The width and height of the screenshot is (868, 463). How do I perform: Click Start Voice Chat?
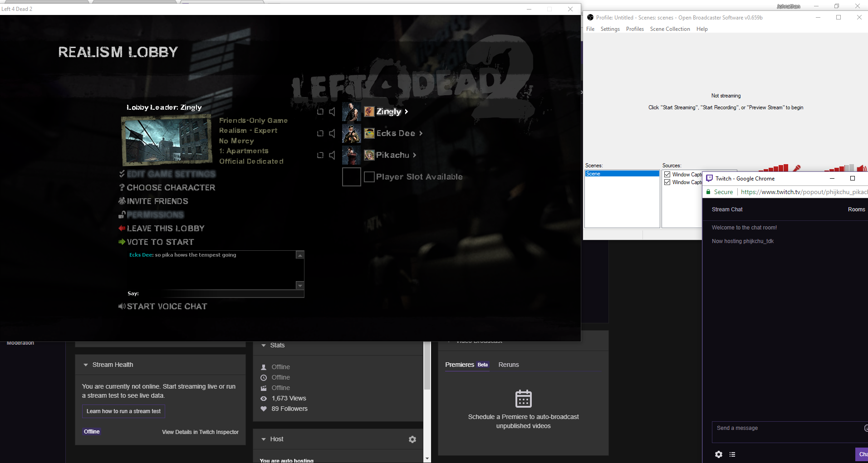[167, 307]
